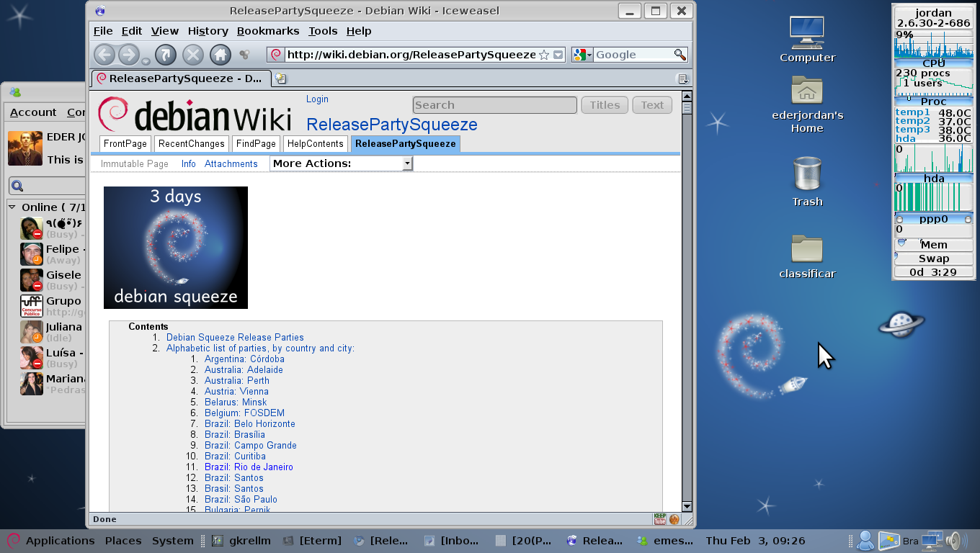The height and width of the screenshot is (553, 980).
Task: Open the Bookmarks menu
Action: tap(268, 31)
